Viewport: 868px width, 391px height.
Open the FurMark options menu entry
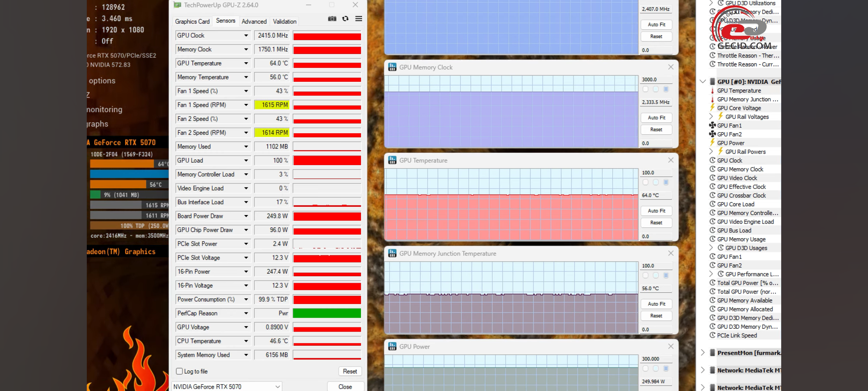pyautogui.click(x=102, y=81)
